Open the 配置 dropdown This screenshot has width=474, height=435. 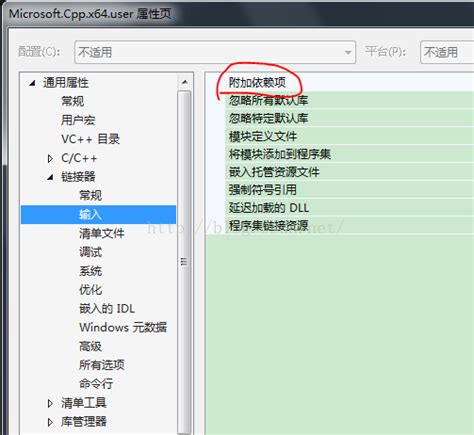[x=215, y=52]
